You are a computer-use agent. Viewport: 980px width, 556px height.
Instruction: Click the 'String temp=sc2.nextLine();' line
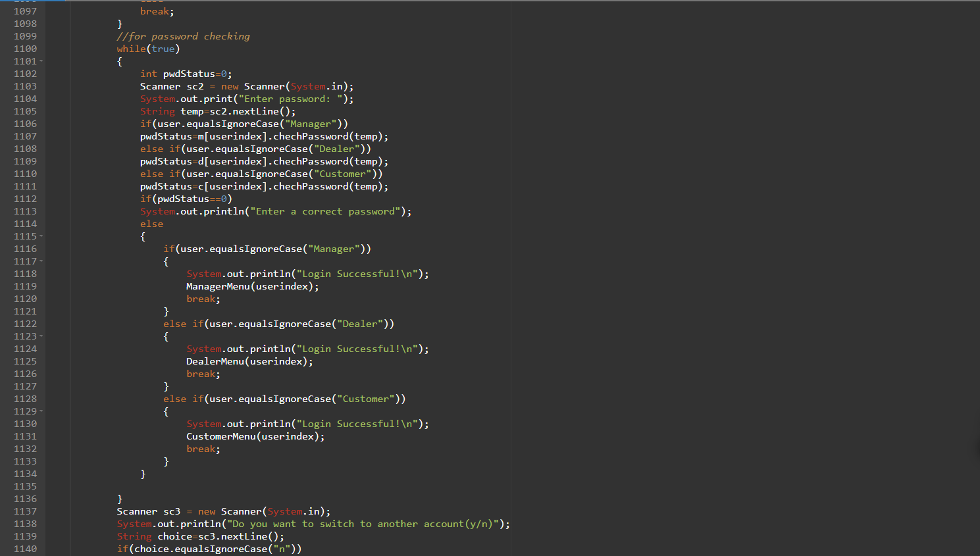pos(218,111)
